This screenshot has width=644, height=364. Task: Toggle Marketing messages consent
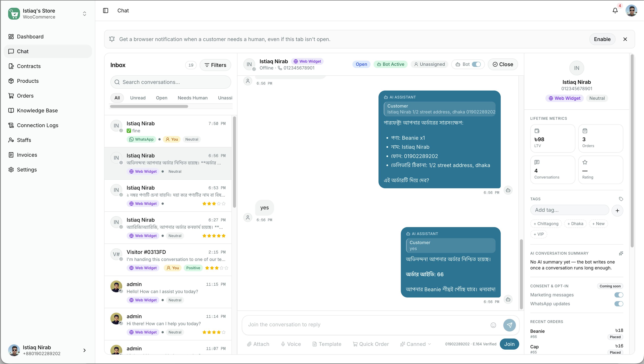pyautogui.click(x=619, y=295)
